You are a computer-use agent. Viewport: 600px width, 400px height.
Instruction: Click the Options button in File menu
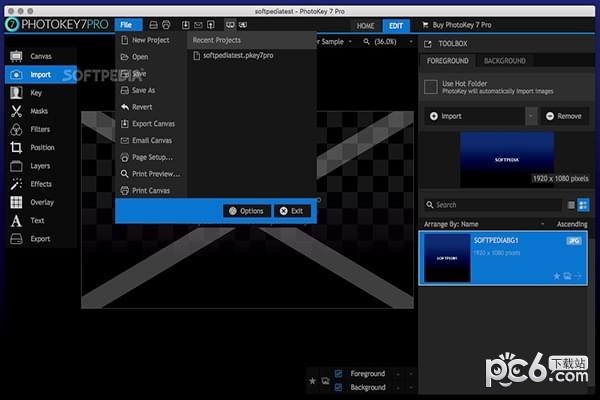click(247, 211)
